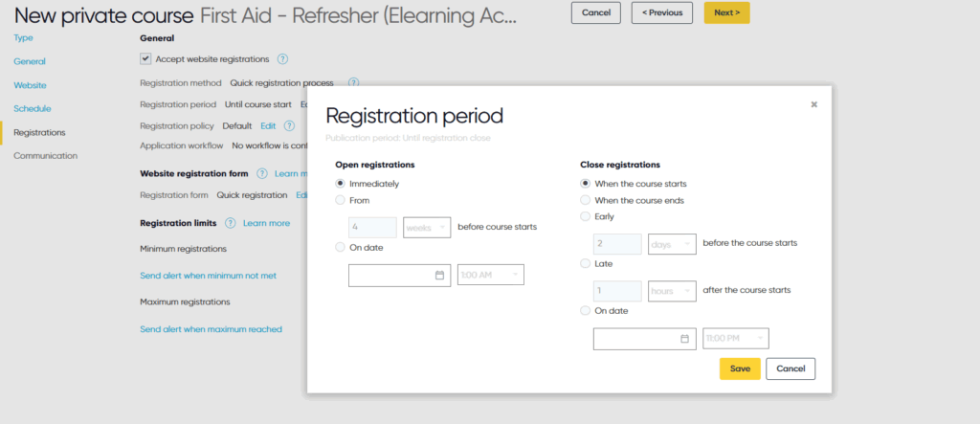The image size is (980, 424).
Task: Select the Early close registrations radio button
Action: 585,216
